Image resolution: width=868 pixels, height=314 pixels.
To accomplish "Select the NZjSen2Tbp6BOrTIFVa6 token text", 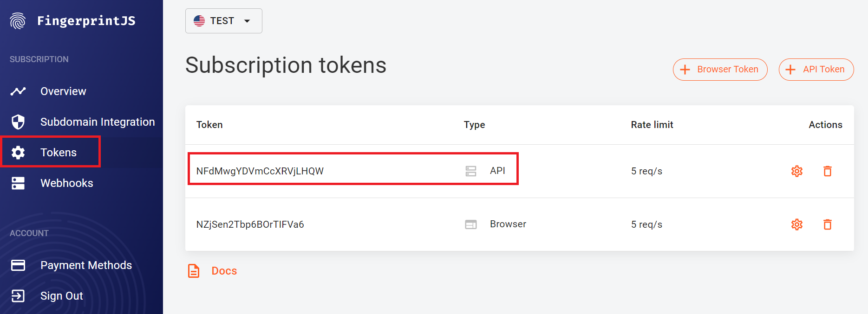I will coord(250,224).
